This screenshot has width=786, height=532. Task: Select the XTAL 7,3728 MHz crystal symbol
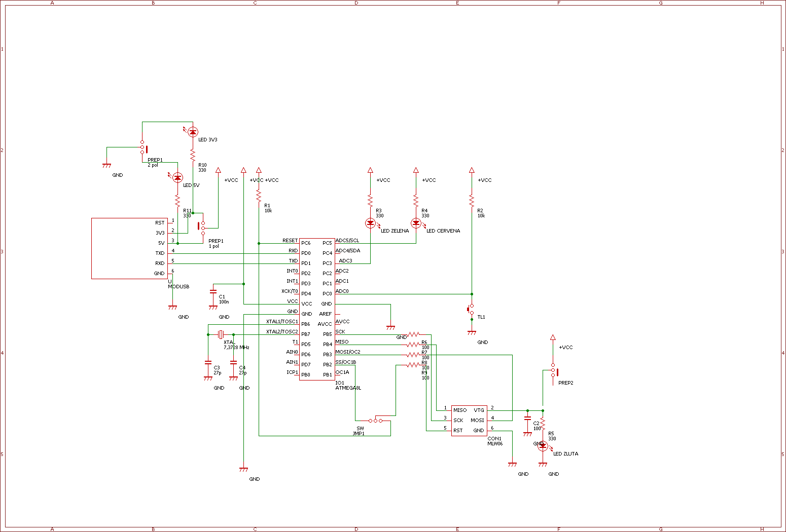221,334
